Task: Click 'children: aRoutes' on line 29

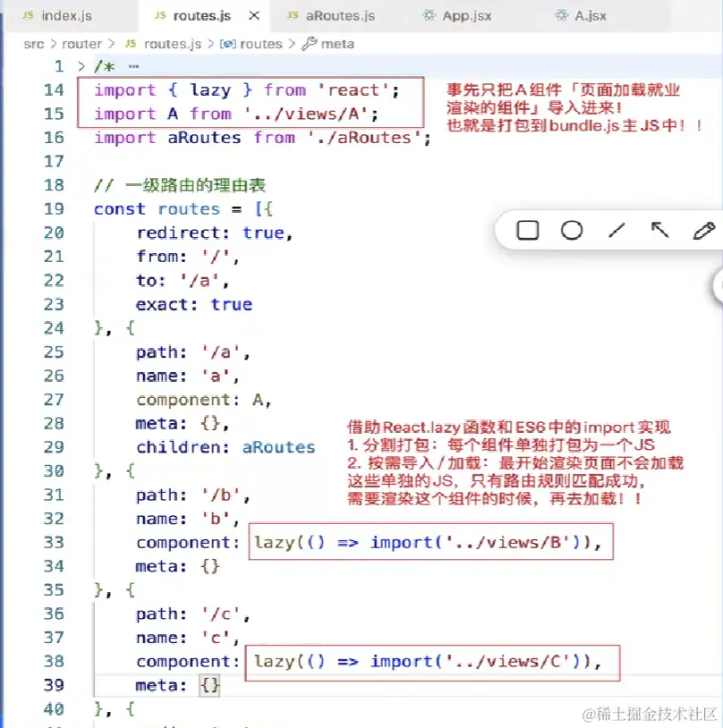Action: (225, 447)
